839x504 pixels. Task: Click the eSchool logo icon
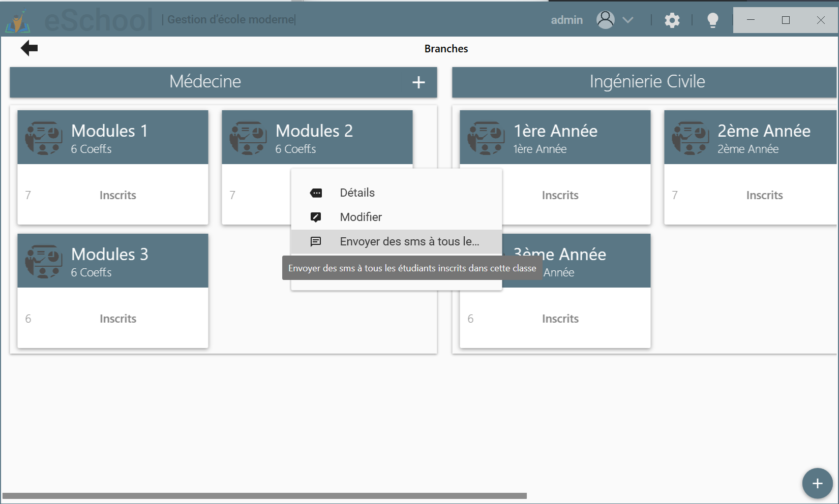tap(18, 21)
